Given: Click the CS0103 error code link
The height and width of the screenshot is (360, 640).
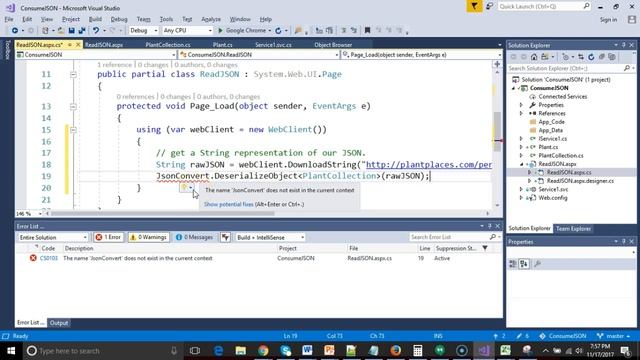Looking at the screenshot, I should [49, 258].
